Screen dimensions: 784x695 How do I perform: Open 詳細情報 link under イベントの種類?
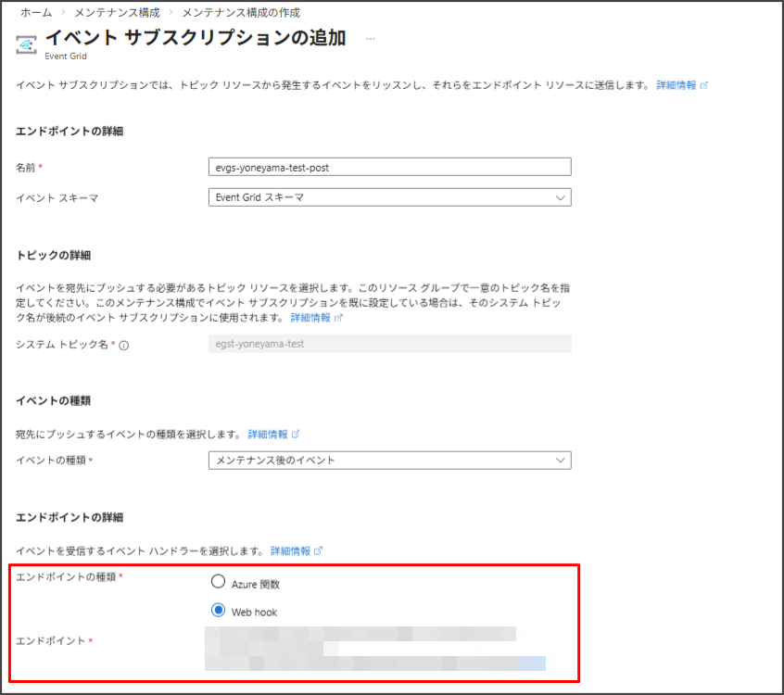(268, 434)
